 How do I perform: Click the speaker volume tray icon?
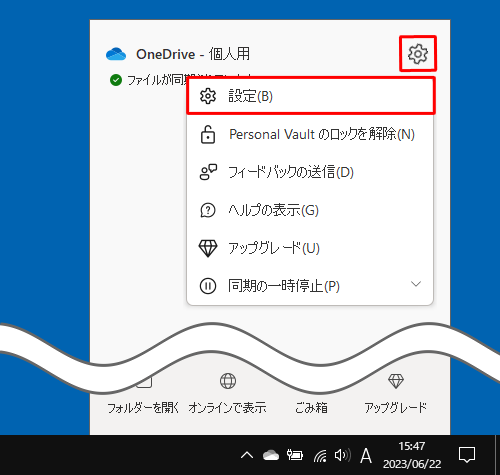tap(342, 455)
